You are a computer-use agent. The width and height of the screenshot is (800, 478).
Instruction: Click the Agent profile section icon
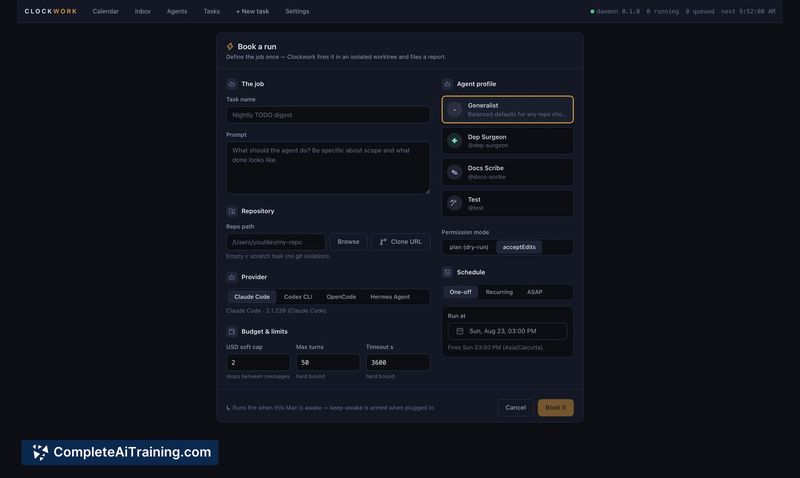447,84
